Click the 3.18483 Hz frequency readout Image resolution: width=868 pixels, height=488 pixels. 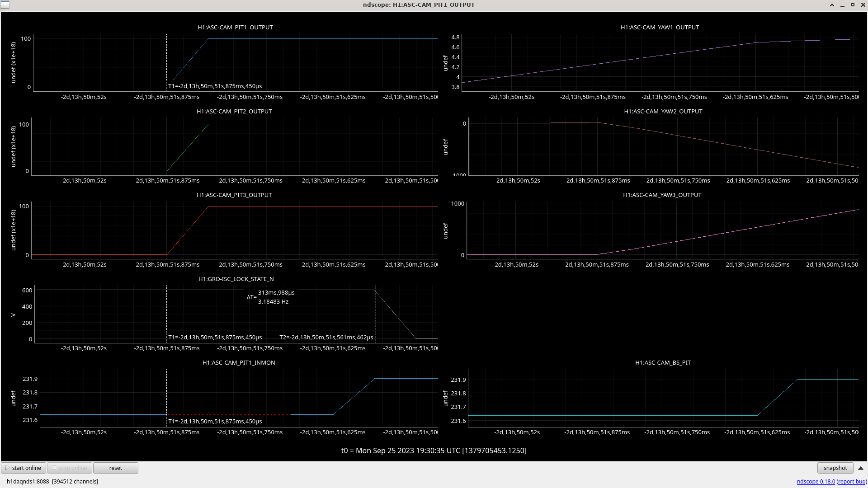tap(273, 301)
